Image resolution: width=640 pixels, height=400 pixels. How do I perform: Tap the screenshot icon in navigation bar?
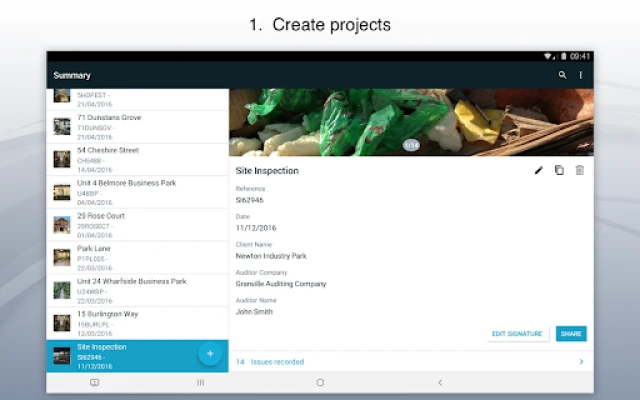coord(94,382)
